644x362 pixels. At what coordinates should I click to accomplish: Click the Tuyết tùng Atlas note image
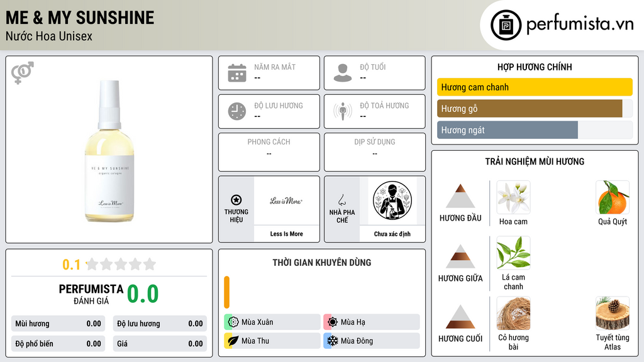(613, 313)
